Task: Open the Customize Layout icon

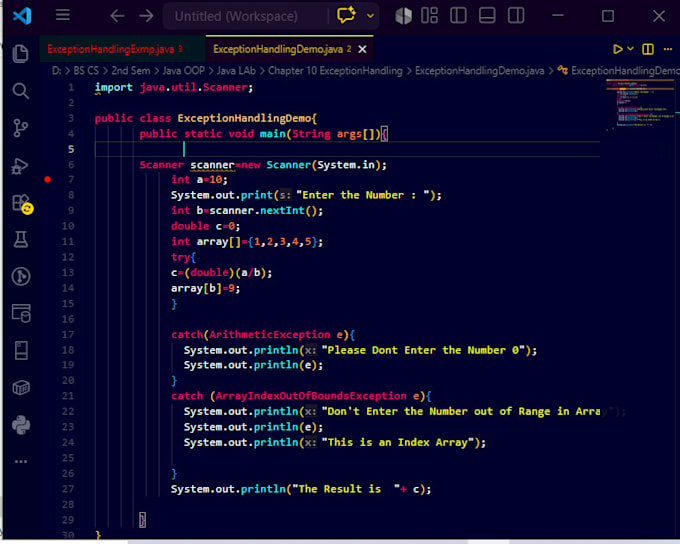Action: (429, 16)
